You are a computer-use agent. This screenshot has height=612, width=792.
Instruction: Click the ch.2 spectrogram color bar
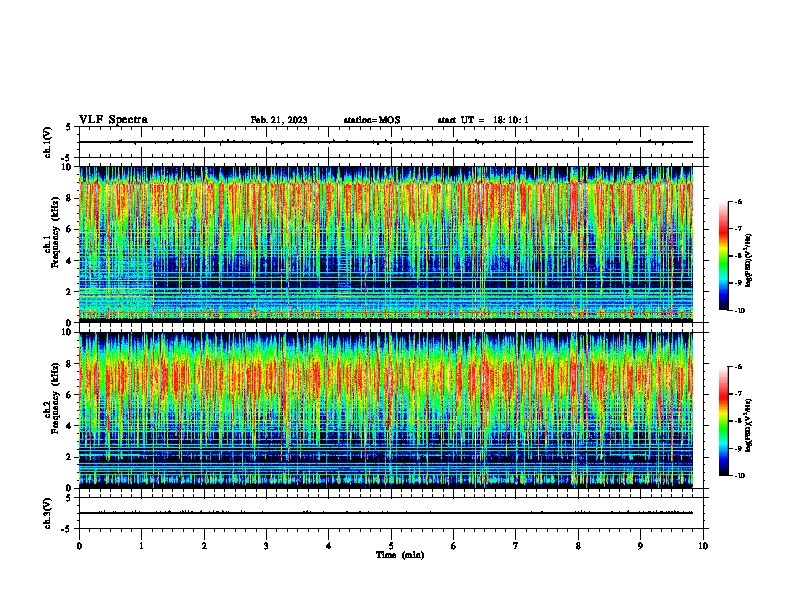pos(723,421)
